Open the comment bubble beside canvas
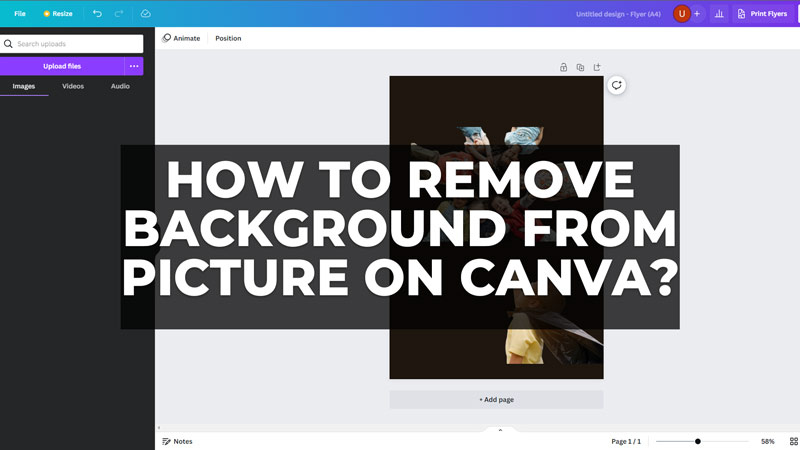The height and width of the screenshot is (450, 800). [616, 85]
